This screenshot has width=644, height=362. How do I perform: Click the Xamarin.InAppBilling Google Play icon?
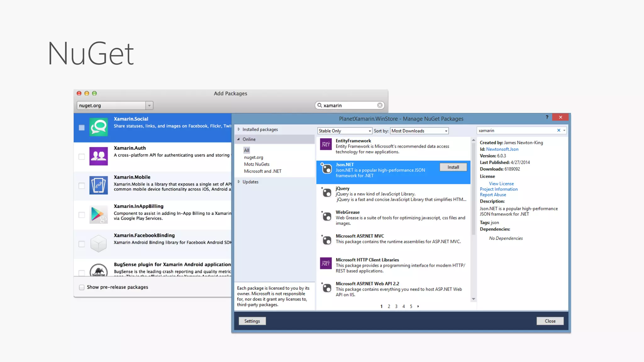point(98,215)
